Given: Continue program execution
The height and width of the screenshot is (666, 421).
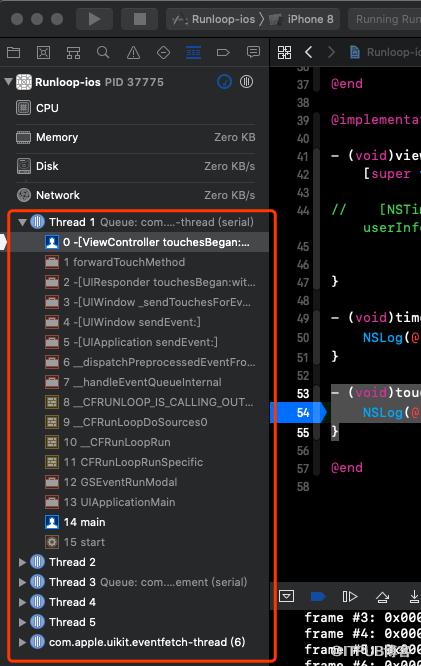Looking at the screenshot, I should [x=350, y=596].
